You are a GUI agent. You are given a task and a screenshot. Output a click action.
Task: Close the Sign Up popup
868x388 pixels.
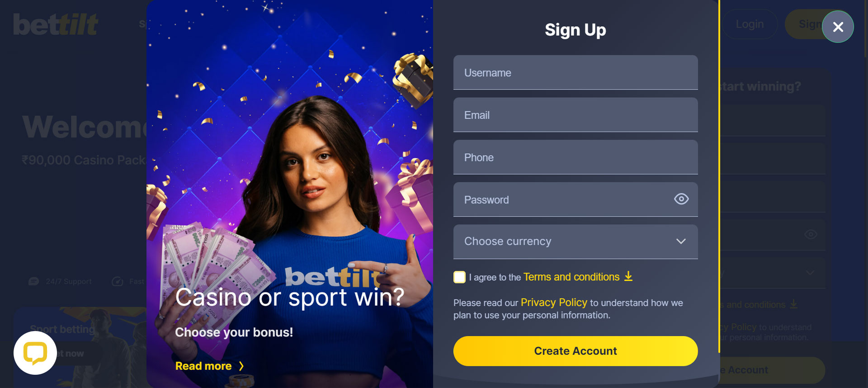[x=838, y=27]
